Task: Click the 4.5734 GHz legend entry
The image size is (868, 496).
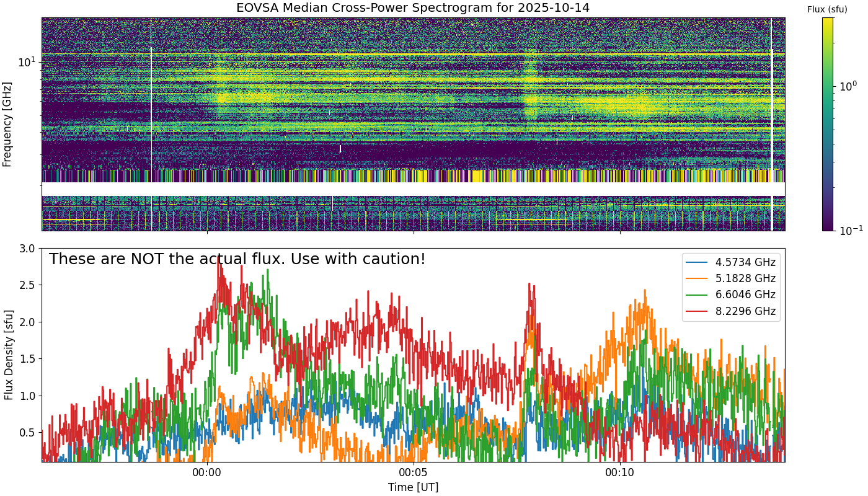Action: [732, 262]
